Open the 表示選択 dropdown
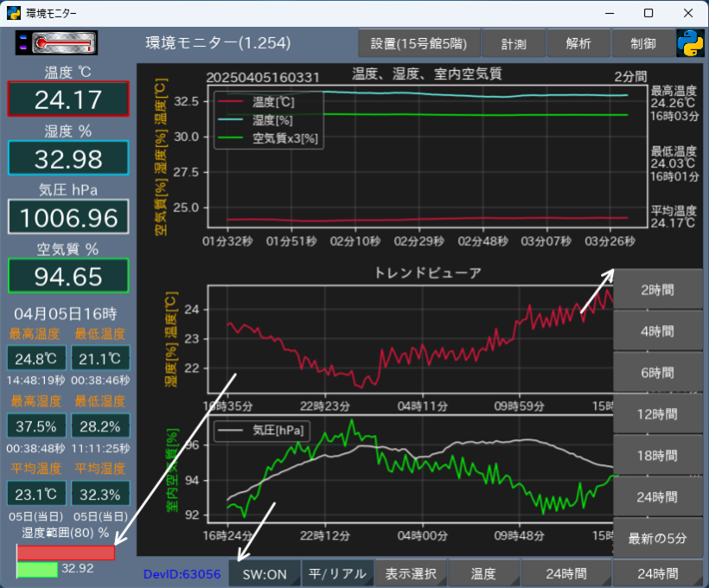 [x=411, y=573]
